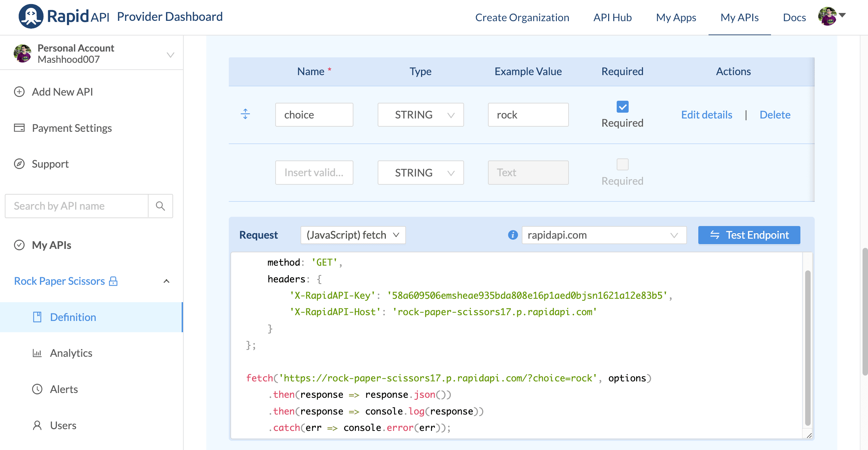Click the code snippet scrollbar thumb
868x450 pixels.
point(808,348)
